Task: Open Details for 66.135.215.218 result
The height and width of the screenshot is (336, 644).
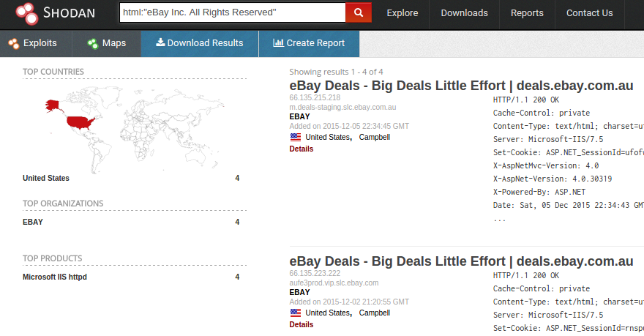Action: click(301, 149)
